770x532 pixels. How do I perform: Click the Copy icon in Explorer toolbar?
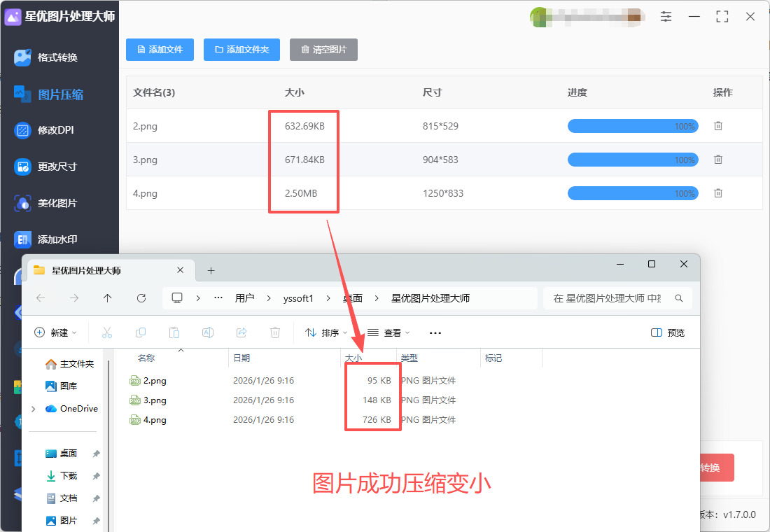[141, 332]
